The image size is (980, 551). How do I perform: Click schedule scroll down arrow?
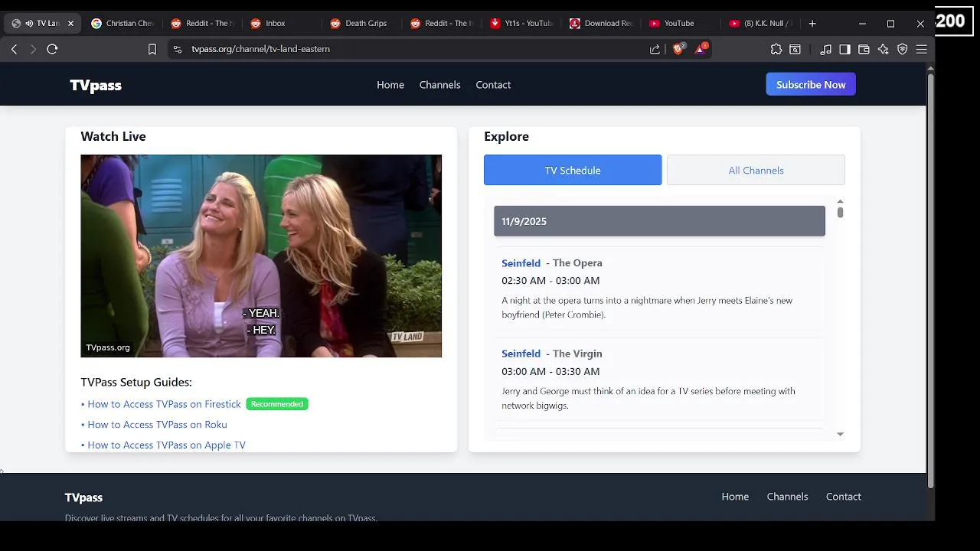pos(840,434)
